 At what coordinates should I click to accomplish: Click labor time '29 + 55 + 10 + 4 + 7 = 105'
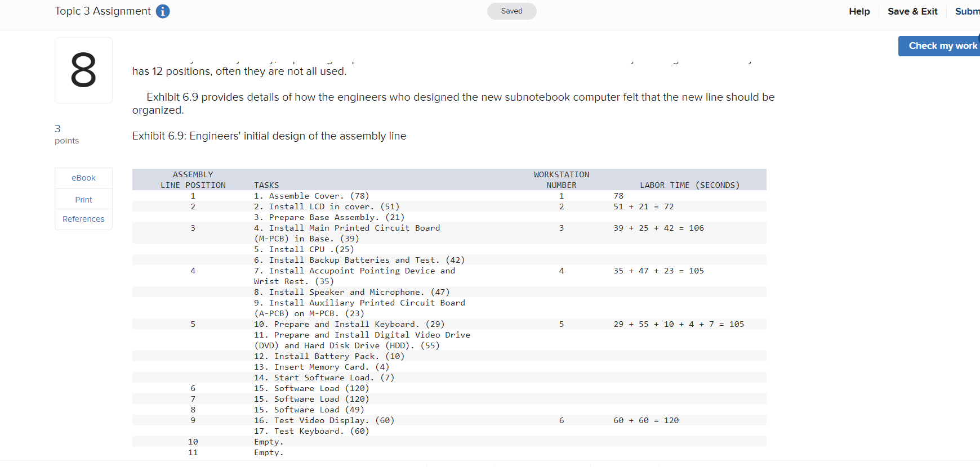click(679, 324)
